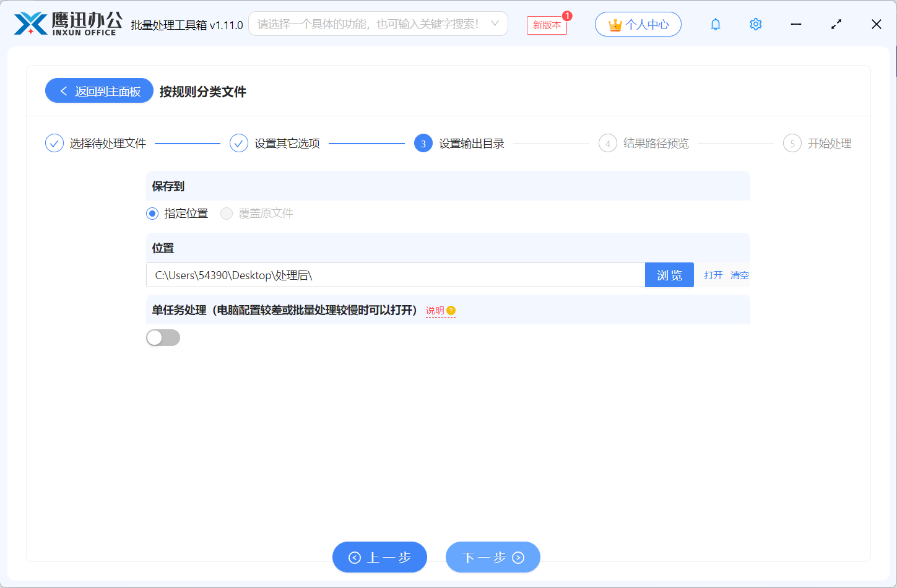Select step 5 开始处理
This screenshot has width=897, height=588.
(817, 143)
